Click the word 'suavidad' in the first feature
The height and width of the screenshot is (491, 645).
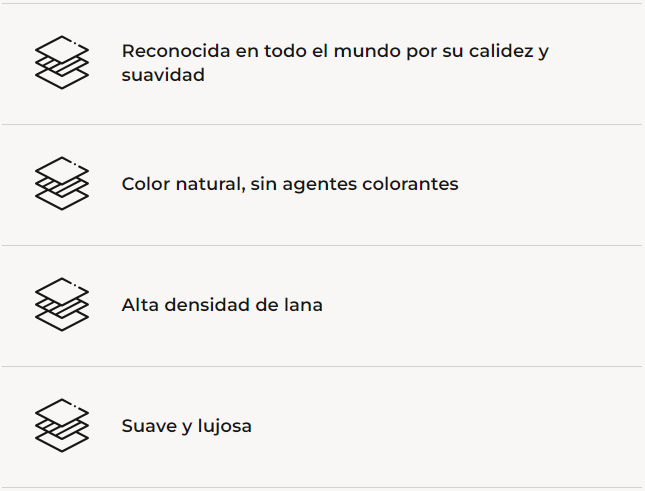point(163,75)
